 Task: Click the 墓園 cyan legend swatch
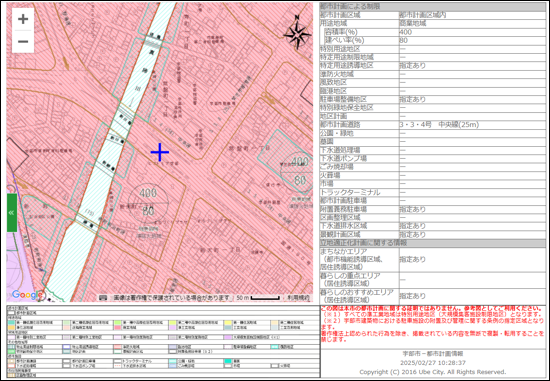pyautogui.click(x=228, y=361)
